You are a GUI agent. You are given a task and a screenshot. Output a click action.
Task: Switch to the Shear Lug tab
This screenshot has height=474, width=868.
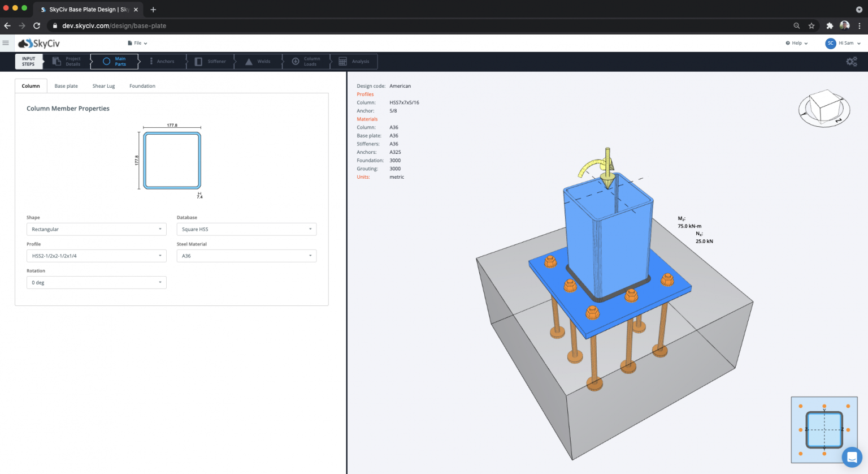(103, 86)
